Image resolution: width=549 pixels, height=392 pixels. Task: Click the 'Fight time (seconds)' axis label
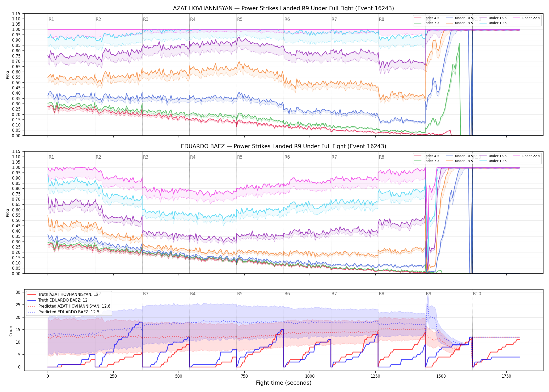click(x=284, y=383)
